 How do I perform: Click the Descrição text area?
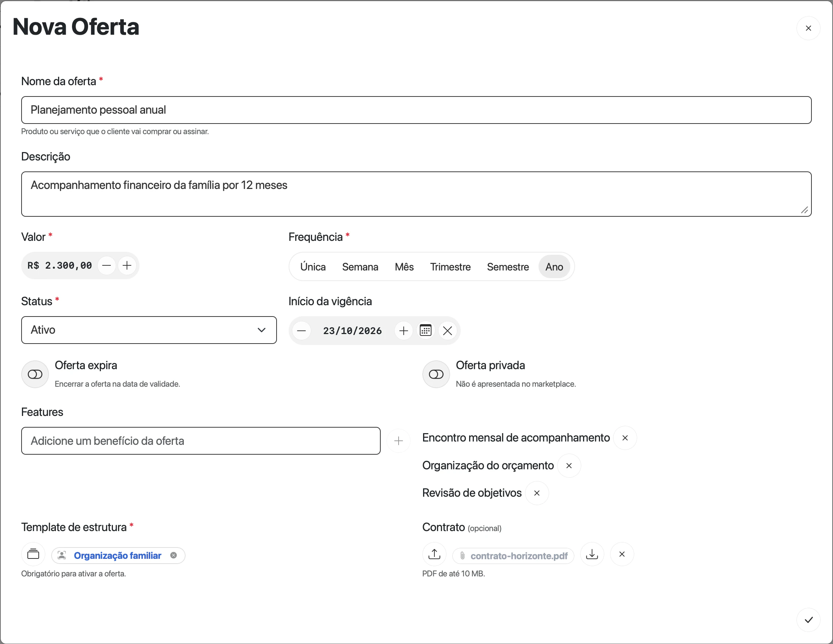pyautogui.click(x=416, y=194)
